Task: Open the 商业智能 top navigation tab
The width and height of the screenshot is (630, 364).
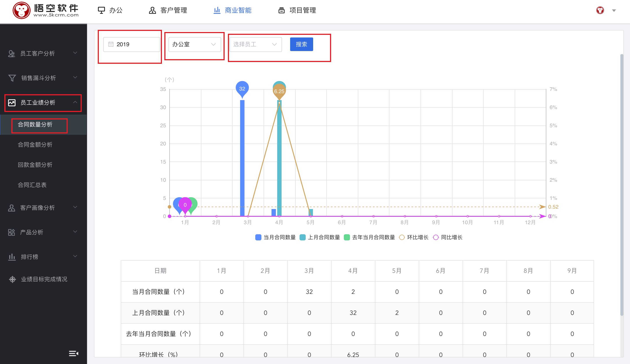Action: (232, 10)
